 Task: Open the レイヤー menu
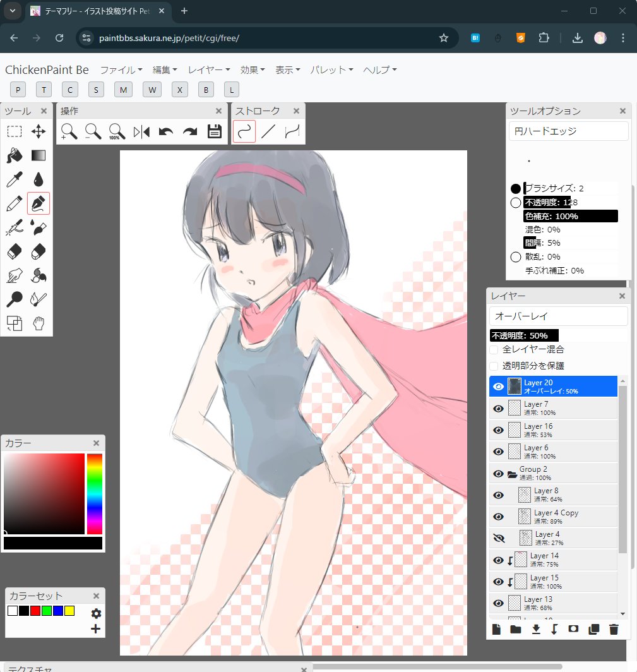click(209, 69)
